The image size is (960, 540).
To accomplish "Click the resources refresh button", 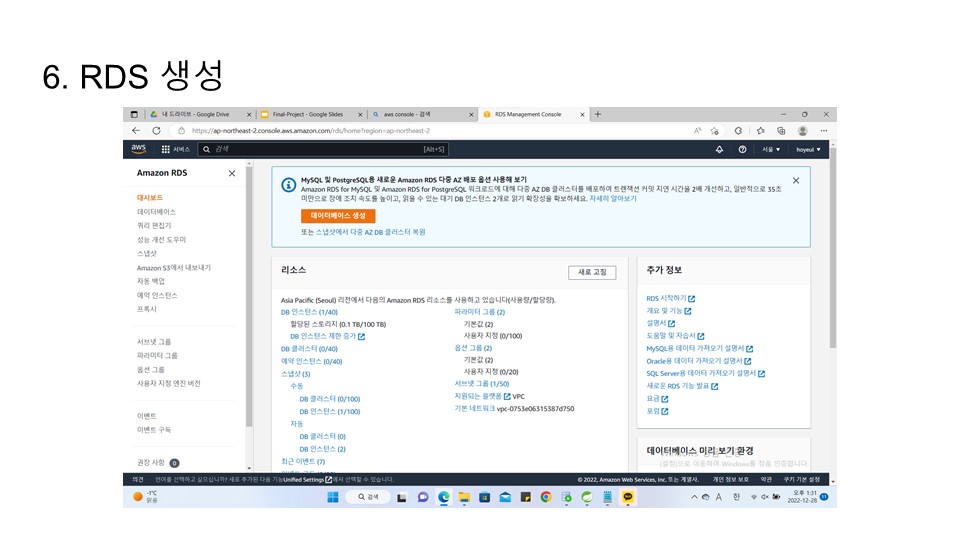I will point(592,272).
